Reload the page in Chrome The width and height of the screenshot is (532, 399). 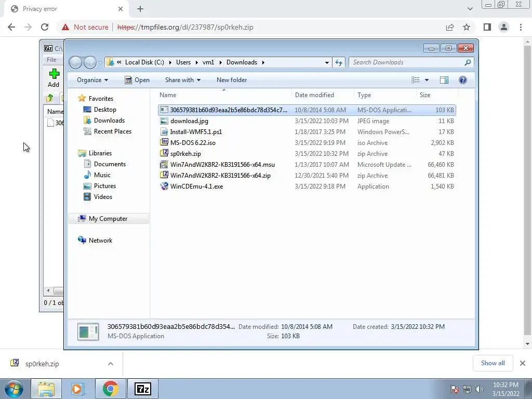click(45, 27)
